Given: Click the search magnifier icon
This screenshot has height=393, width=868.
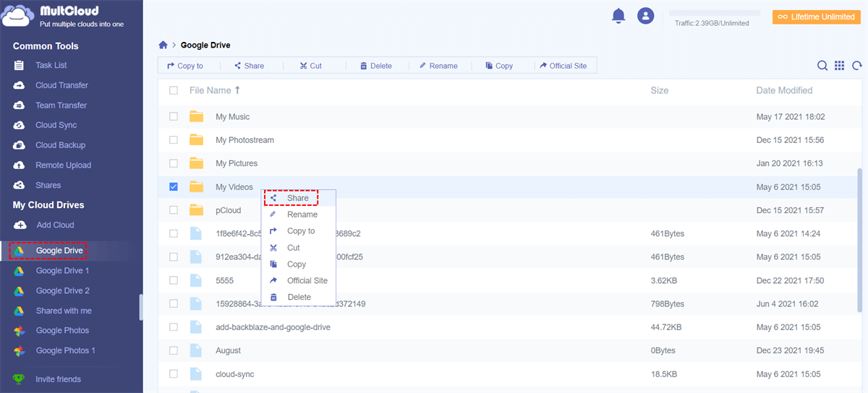Looking at the screenshot, I should click(x=822, y=66).
